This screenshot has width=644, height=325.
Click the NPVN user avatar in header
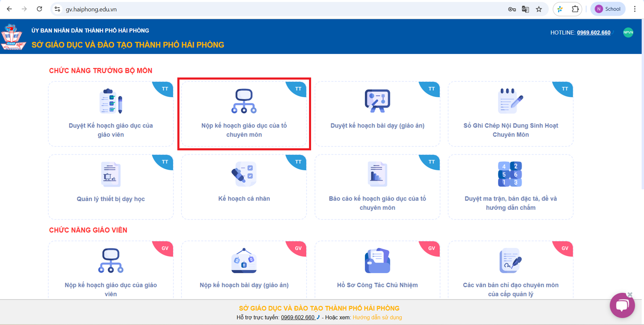[628, 32]
